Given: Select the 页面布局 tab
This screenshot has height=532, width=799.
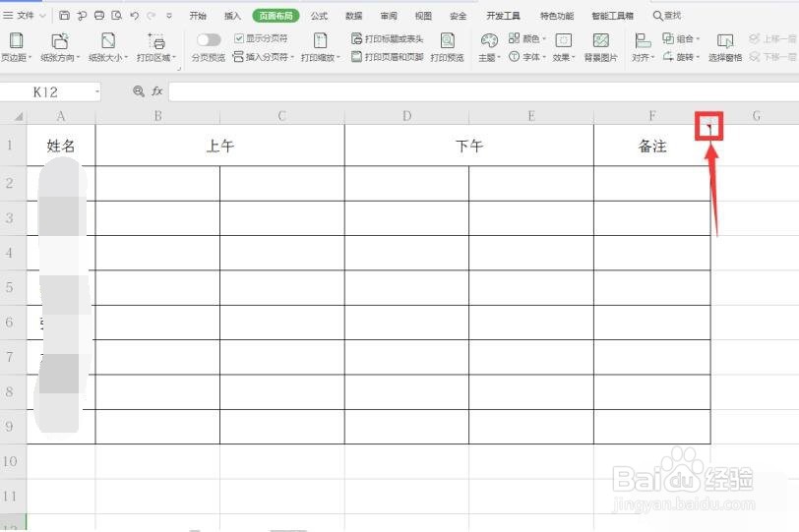Looking at the screenshot, I should [276, 16].
